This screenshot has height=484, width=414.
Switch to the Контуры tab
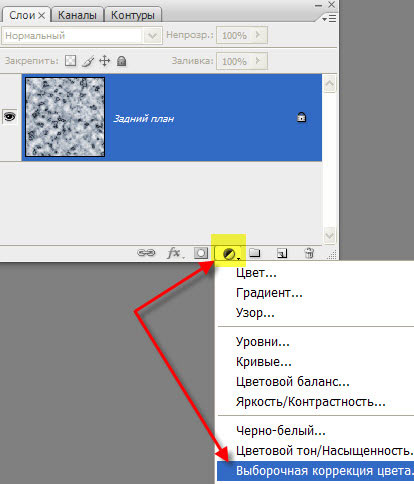tap(133, 15)
